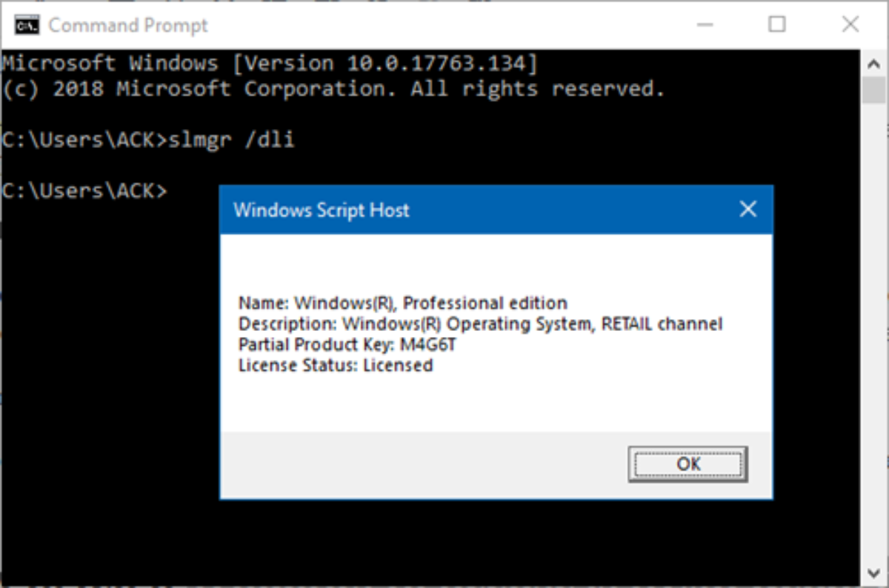889x588 pixels.
Task: Click the License Status: Licensed text
Action: click(x=335, y=365)
